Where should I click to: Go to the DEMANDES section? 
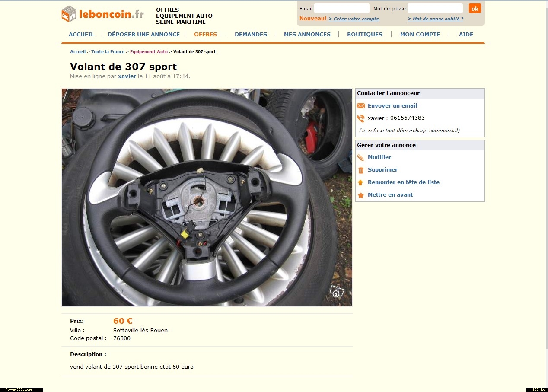click(x=251, y=35)
